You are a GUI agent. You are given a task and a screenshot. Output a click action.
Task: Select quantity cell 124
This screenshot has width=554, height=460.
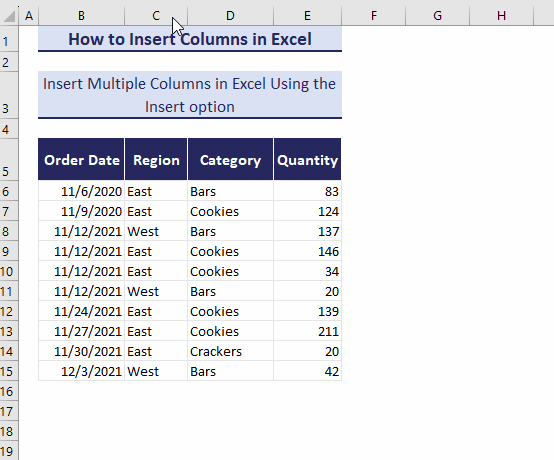coord(307,211)
